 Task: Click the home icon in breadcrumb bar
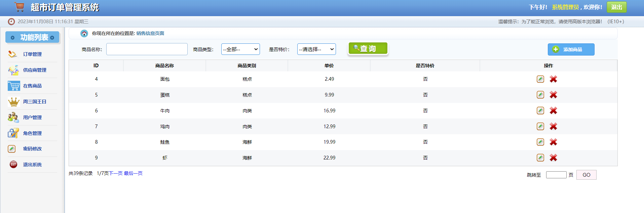pyautogui.click(x=84, y=33)
